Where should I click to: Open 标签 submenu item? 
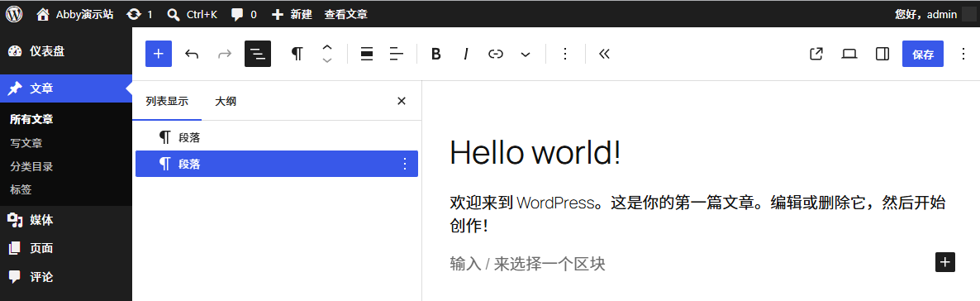point(21,189)
